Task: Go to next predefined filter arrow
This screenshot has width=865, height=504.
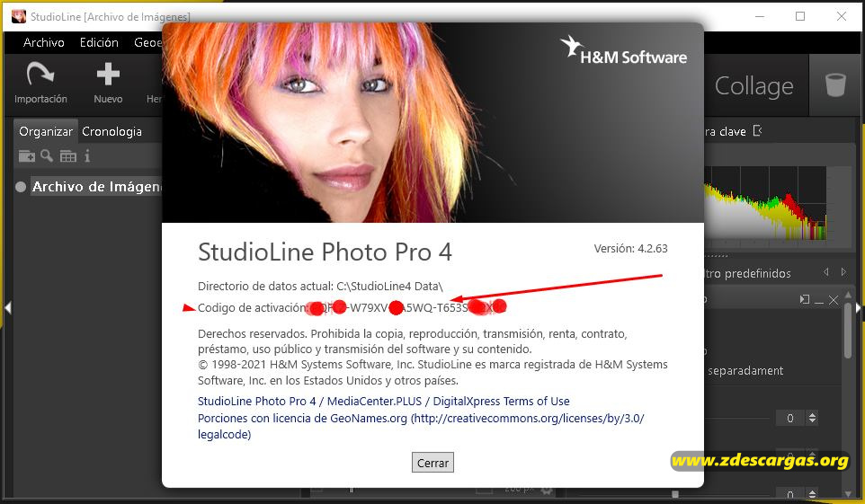Action: pos(843,272)
